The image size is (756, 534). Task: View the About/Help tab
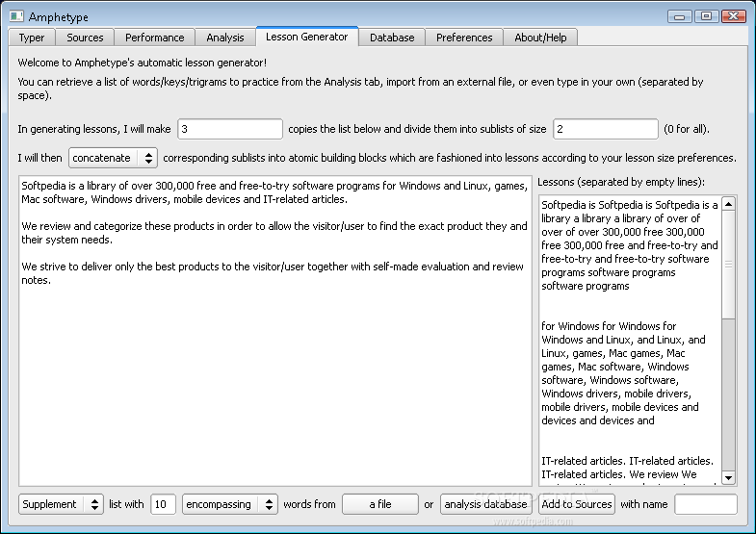[x=540, y=38]
